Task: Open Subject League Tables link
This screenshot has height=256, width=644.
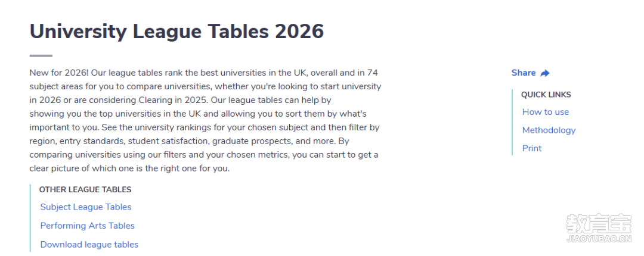Action: pyautogui.click(x=86, y=207)
